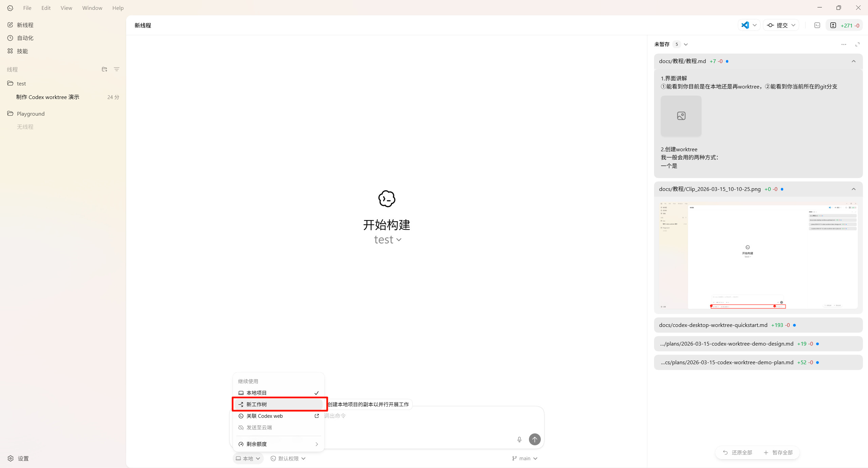Image resolution: width=868 pixels, height=468 pixels.
Task: Open VS Code editor icon
Action: 745,25
